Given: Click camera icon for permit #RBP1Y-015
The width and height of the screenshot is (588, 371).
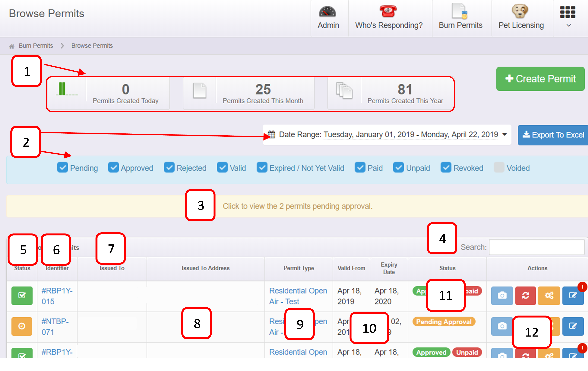Looking at the screenshot, I should tap(502, 296).
